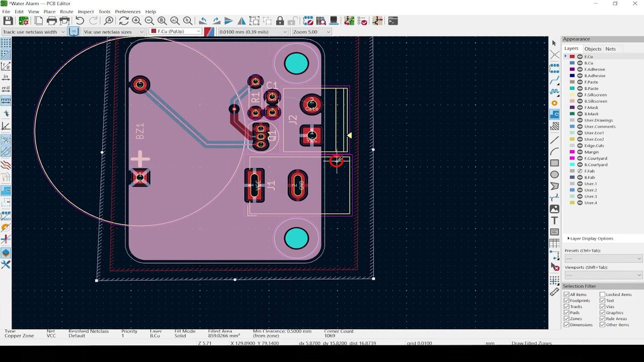Viewport: 644px width, 362px height.
Task: Switch to the Objects tab
Action: pos(593,49)
